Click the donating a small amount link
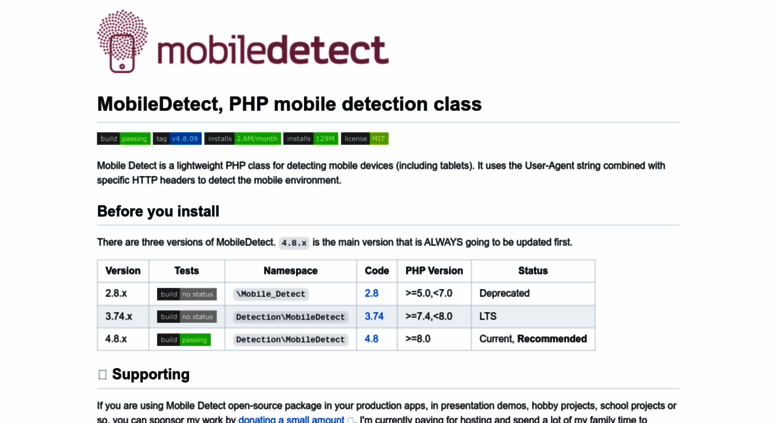Viewport: 777px width, 423px height. 291,419
